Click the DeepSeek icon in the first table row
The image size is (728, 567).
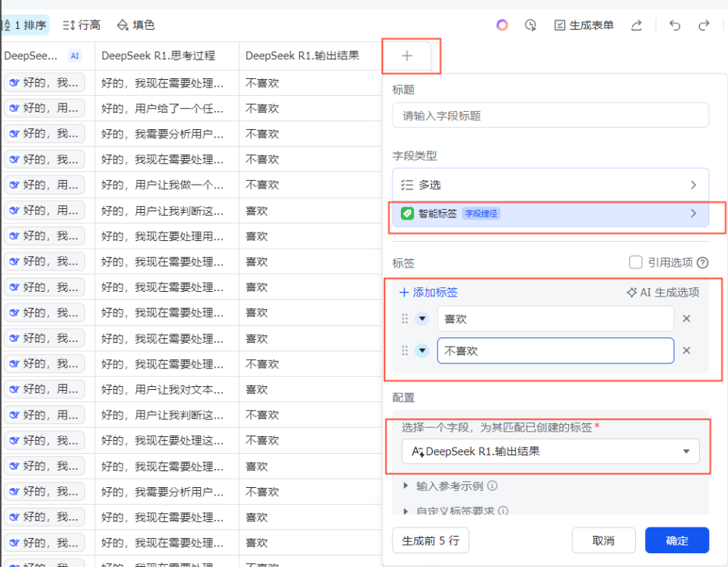[14, 83]
